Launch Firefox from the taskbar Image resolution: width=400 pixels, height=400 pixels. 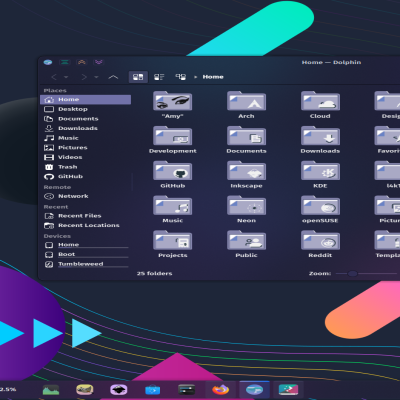coord(221,390)
